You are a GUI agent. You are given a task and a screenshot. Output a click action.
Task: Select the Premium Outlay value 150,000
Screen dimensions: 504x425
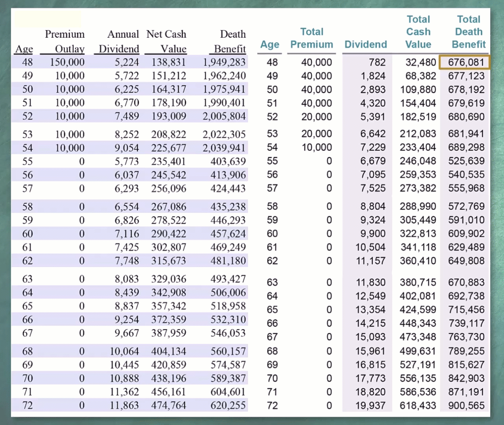point(67,62)
